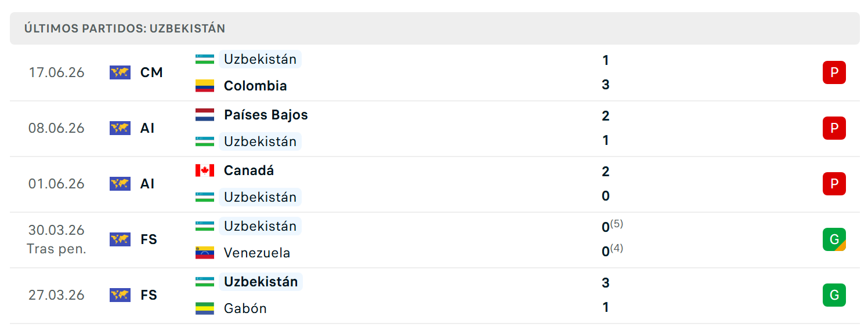The width and height of the screenshot is (868, 331).
Task: Open the 08.06.26 match date
Action: point(56,128)
